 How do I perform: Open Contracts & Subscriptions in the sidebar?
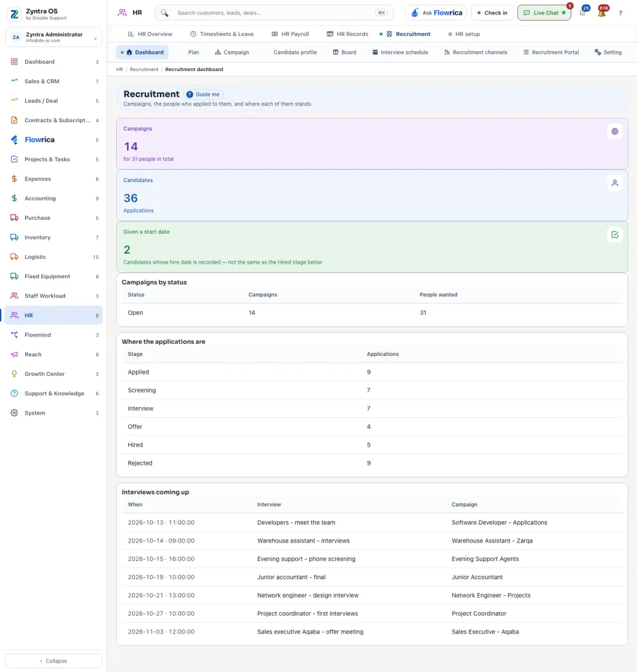tap(54, 120)
